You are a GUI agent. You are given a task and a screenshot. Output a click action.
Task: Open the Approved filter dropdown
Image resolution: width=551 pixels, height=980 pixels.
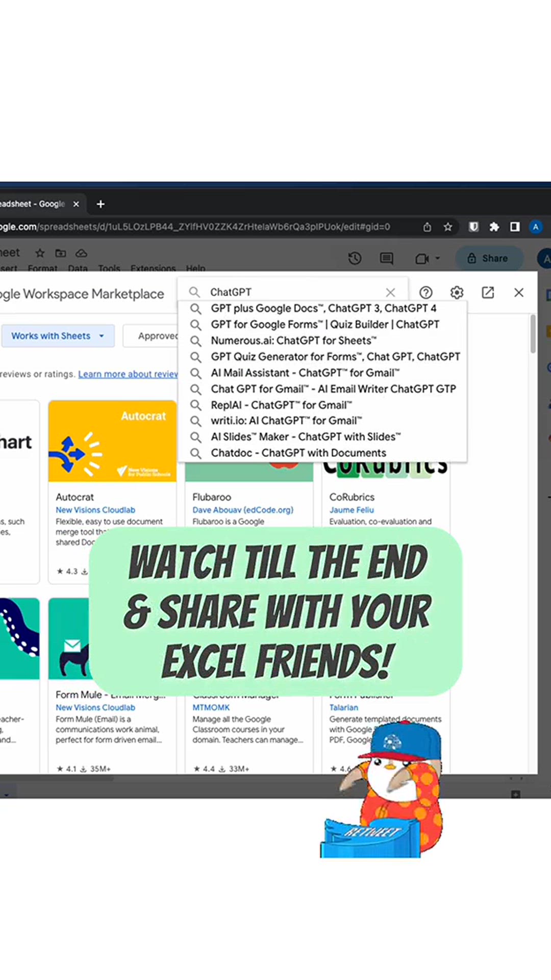point(152,336)
